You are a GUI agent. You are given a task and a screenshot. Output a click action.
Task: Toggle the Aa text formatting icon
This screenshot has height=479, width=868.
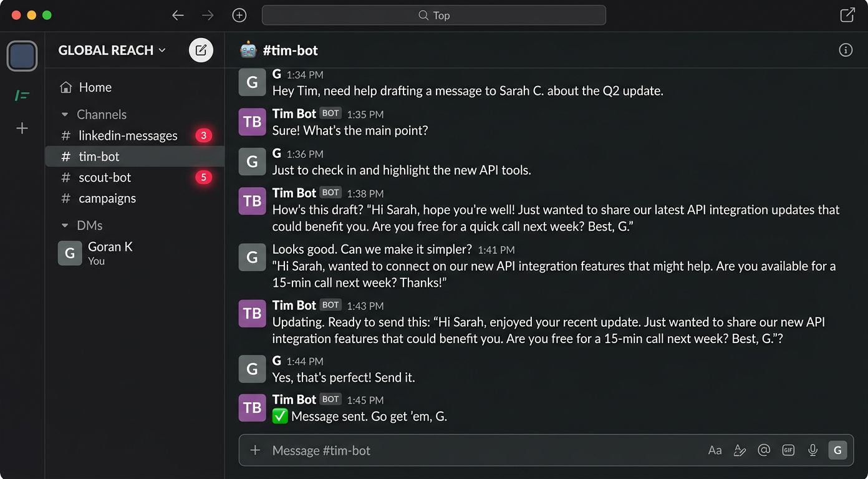[715, 450]
